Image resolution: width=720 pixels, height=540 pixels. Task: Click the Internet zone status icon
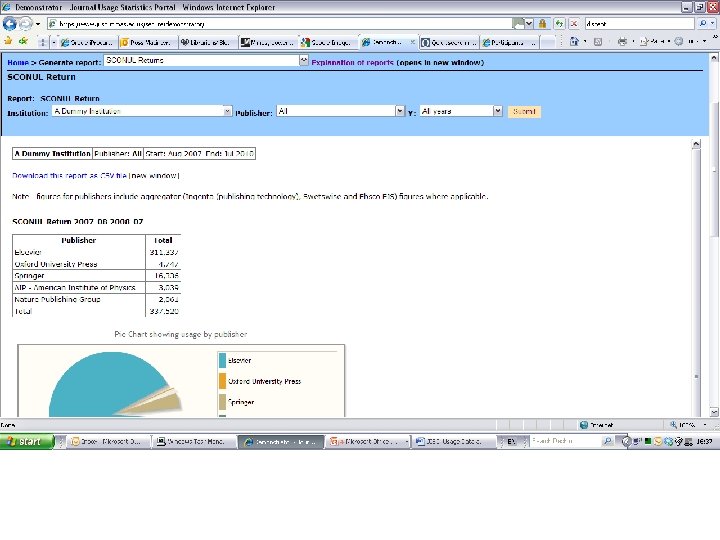point(584,425)
